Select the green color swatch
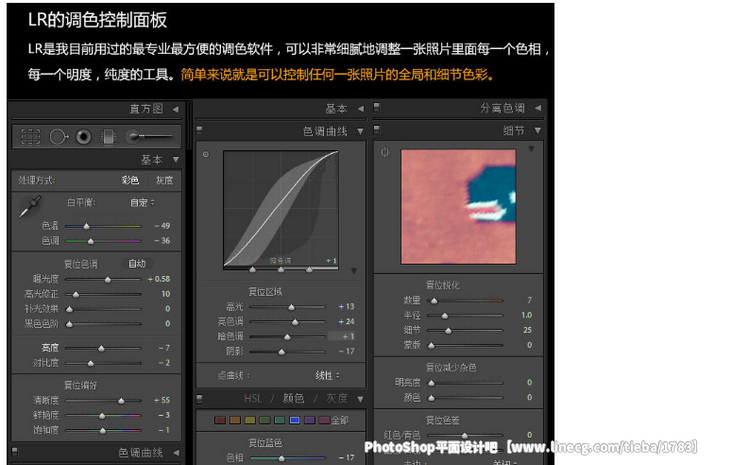Viewport: 750px width, 465px height. click(x=265, y=420)
